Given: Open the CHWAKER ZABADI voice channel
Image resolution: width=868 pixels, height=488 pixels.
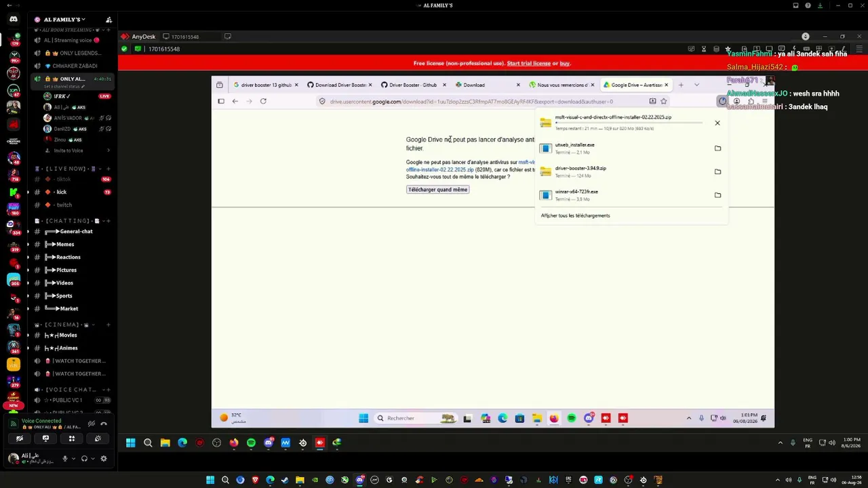Looking at the screenshot, I should tap(71, 66).
